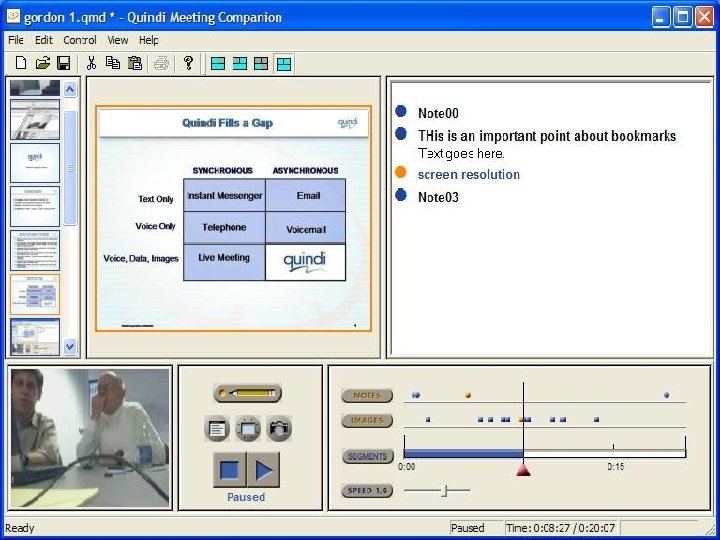Open the File menu
This screenshot has height=540, width=720.
click(16, 40)
